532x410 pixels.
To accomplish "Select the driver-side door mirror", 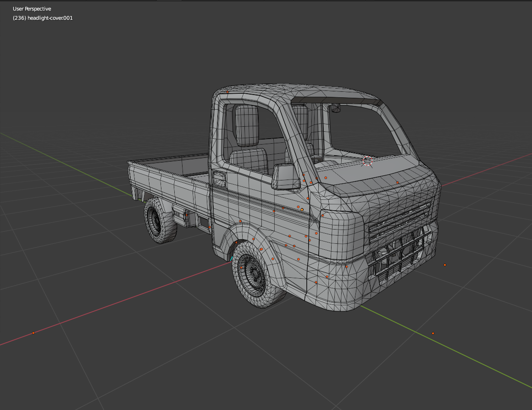I will (285, 177).
